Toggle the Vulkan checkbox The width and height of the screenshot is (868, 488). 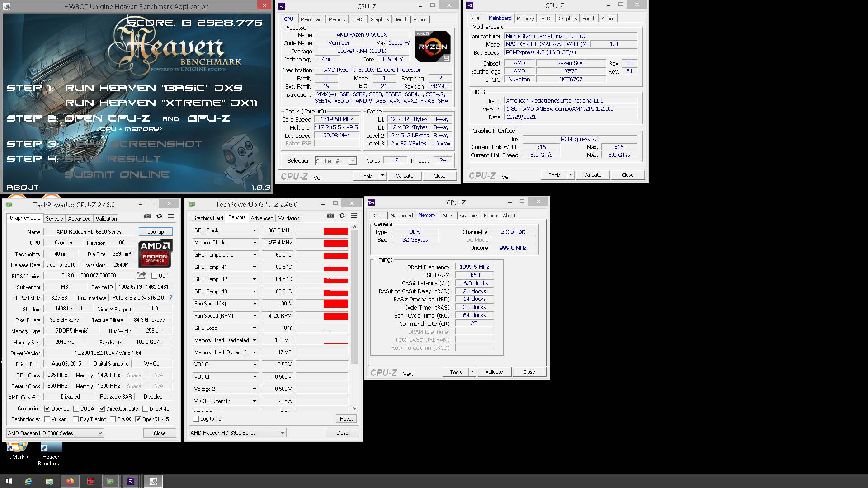point(47,419)
